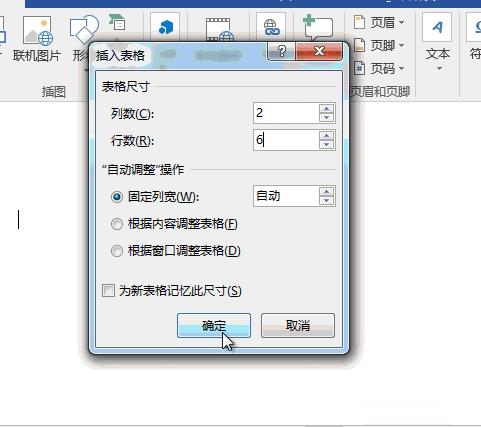Open the Header (页眉) dropdown
The height and width of the screenshot is (427, 481).
pos(379,23)
